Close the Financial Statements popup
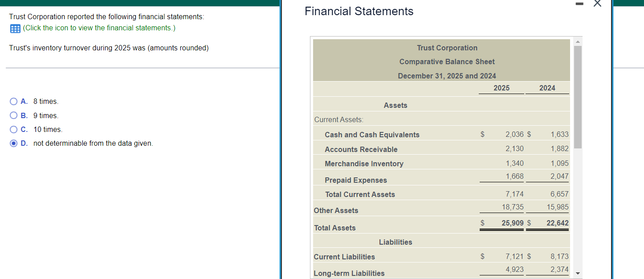Viewport: 644px width, 279px height. coord(597,4)
